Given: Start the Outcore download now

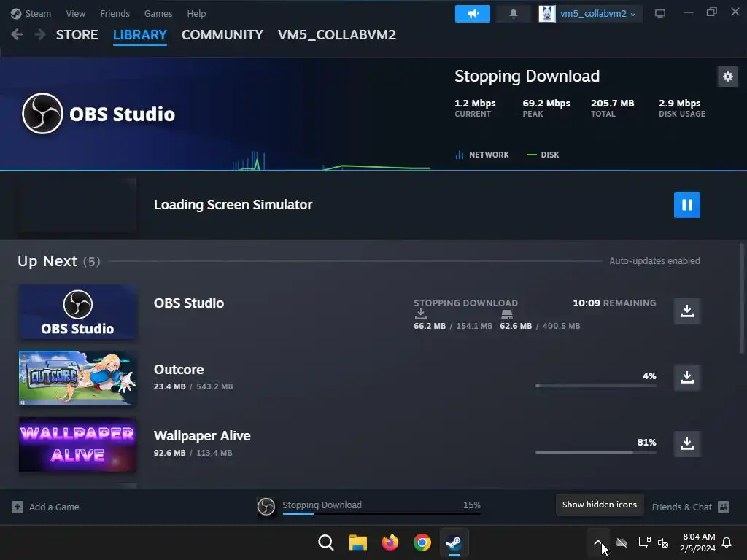Looking at the screenshot, I should tap(686, 378).
